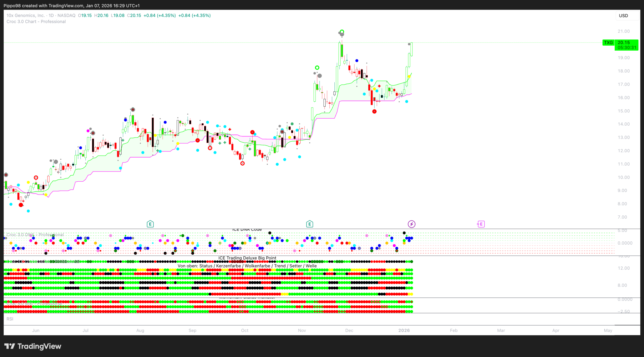
Task: Click ICE Trading Deluxe Big Point text
Action: point(247,258)
